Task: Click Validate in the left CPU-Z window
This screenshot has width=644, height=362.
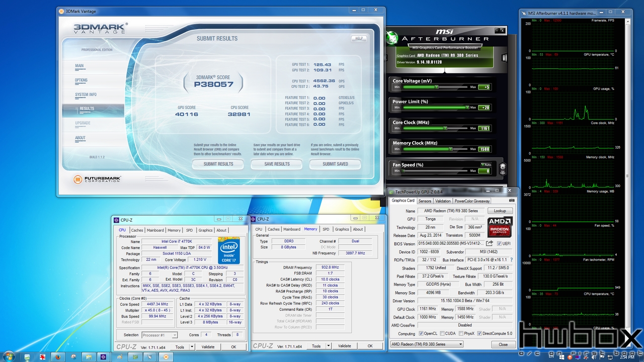Action: point(208,347)
